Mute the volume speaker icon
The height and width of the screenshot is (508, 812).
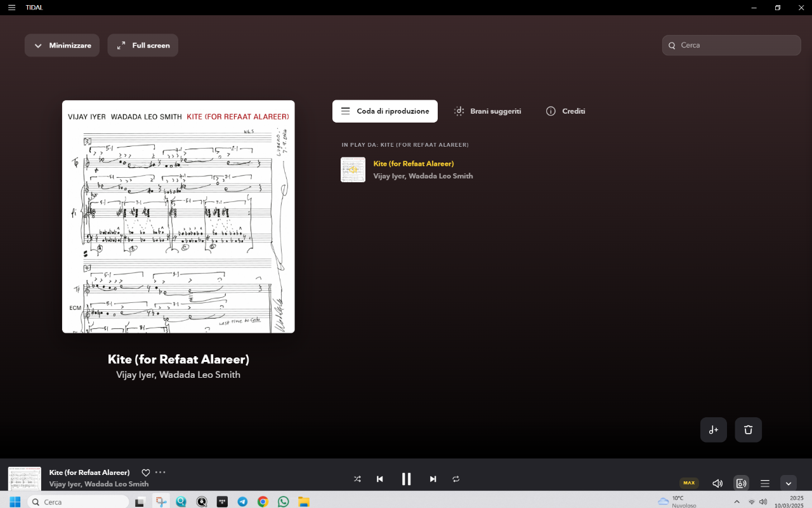717,483
